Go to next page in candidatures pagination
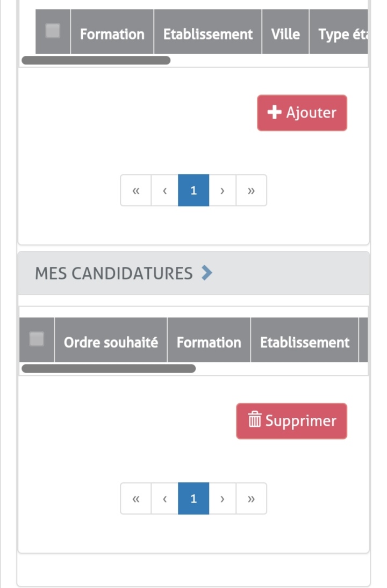387x588 pixels. tap(223, 499)
